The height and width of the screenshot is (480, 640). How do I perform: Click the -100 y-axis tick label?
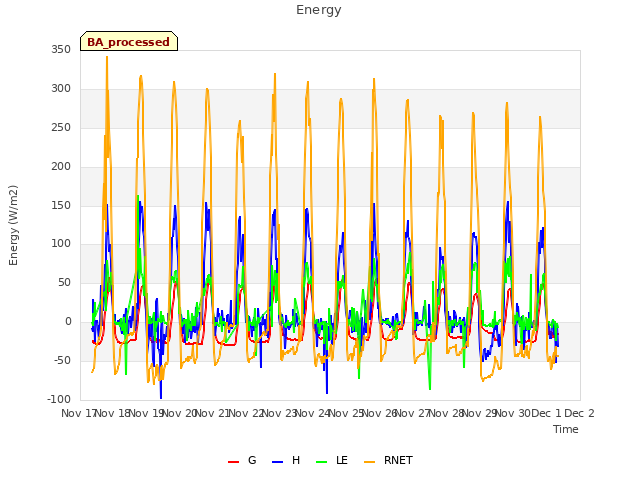pyautogui.click(x=59, y=399)
